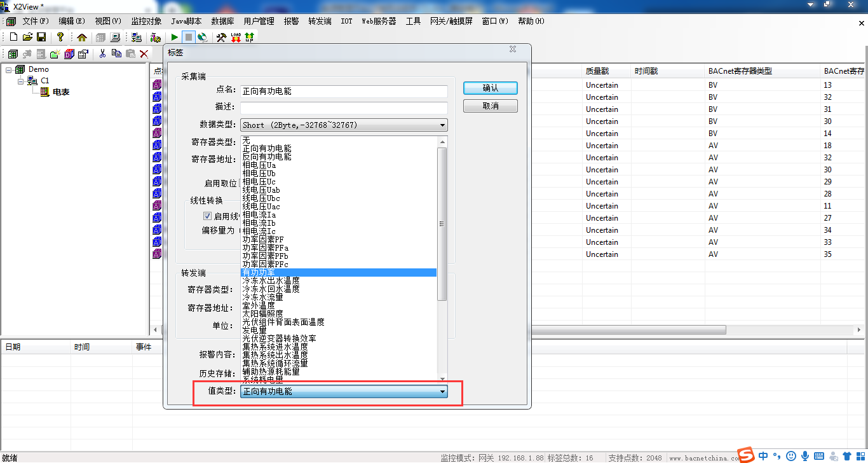Open the 用户管理 menu

point(259,21)
